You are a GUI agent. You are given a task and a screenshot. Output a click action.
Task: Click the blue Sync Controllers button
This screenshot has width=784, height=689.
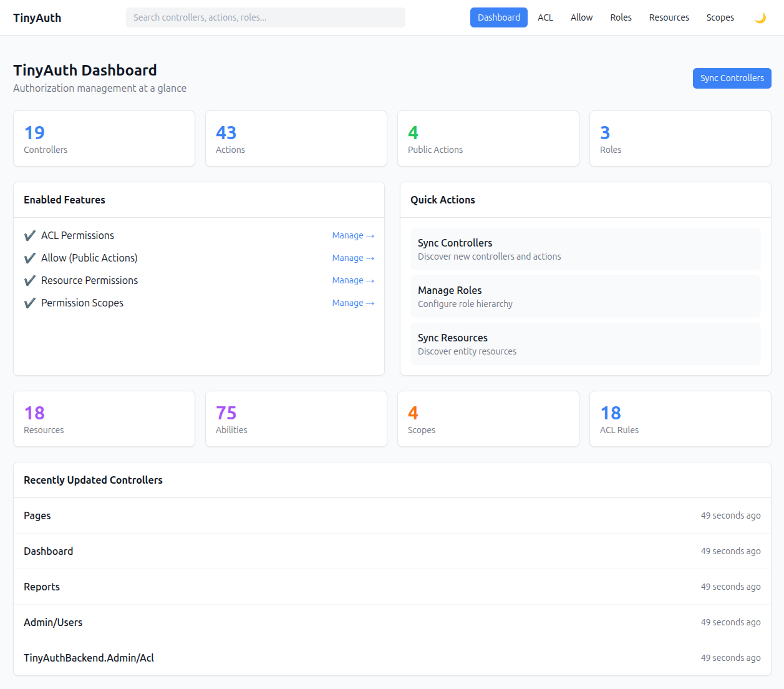732,78
